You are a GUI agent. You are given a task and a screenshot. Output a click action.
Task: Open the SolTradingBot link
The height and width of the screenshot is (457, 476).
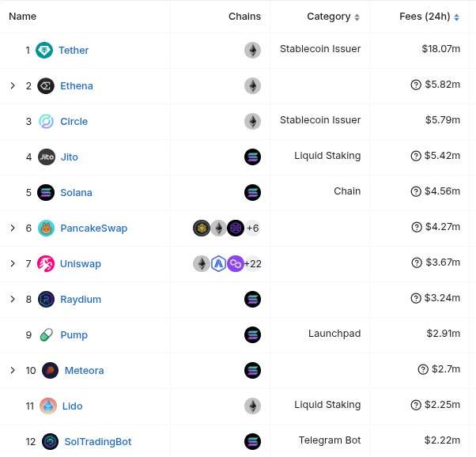coord(98,442)
